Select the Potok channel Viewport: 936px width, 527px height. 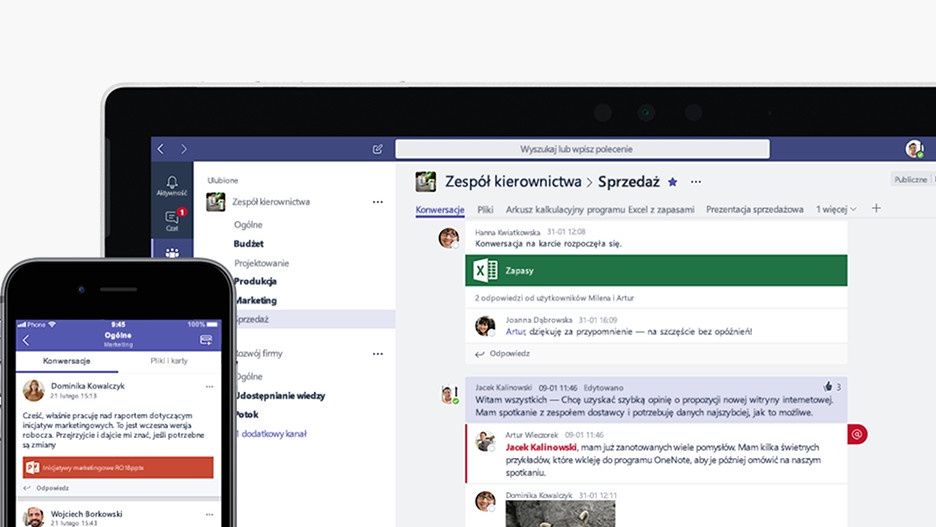[x=247, y=414]
